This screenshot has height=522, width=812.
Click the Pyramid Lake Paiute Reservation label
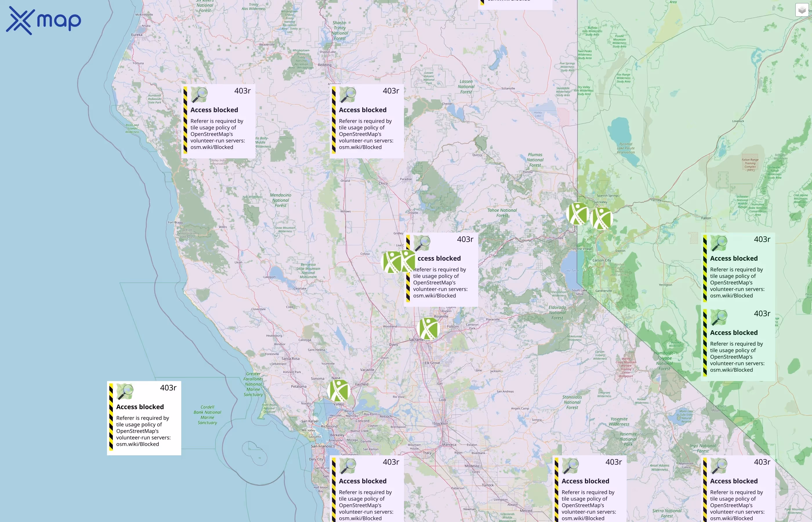click(x=626, y=148)
